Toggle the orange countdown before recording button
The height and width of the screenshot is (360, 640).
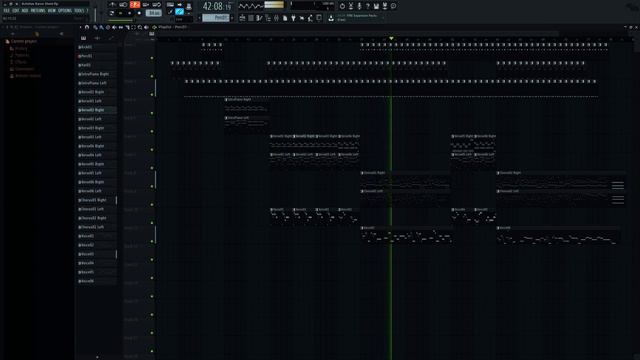135,4
